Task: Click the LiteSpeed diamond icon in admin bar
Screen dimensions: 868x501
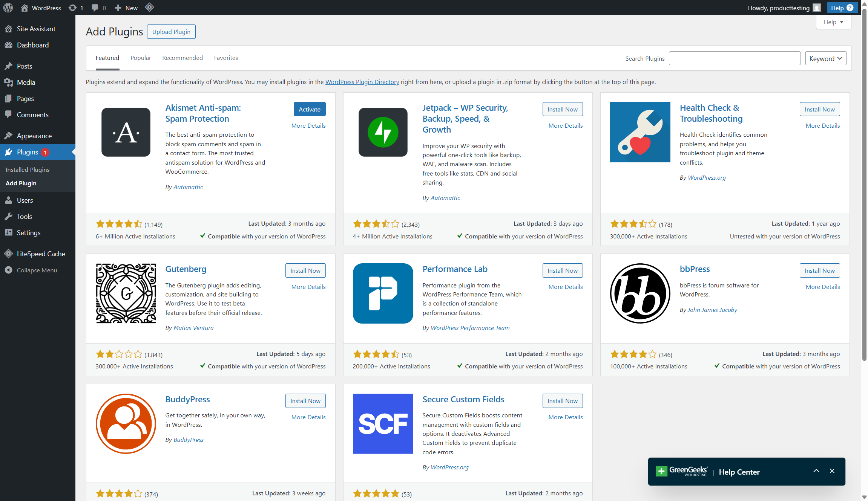Action: 149,8
